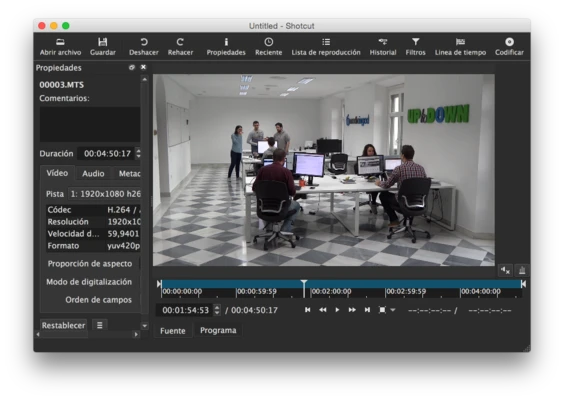
Task: Click the Duración time field
Action: [106, 154]
